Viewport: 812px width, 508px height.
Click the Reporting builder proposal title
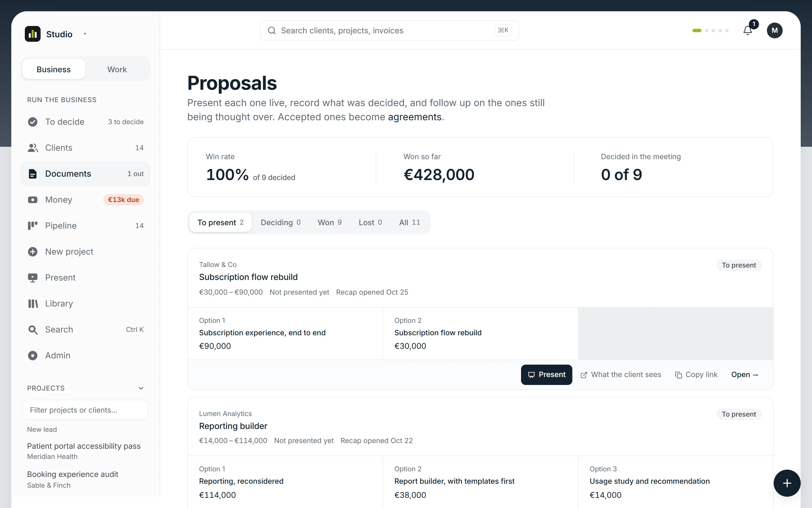coord(233,426)
